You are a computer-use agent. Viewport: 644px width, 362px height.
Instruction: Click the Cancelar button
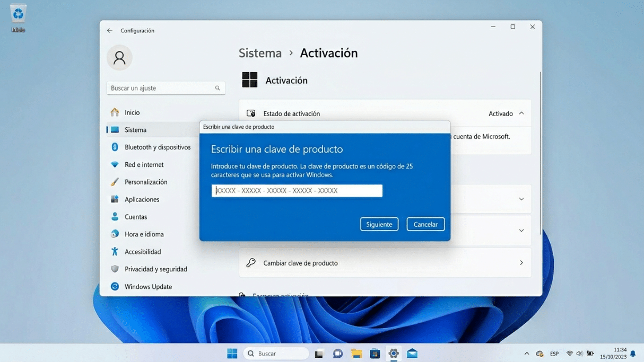pos(426,224)
